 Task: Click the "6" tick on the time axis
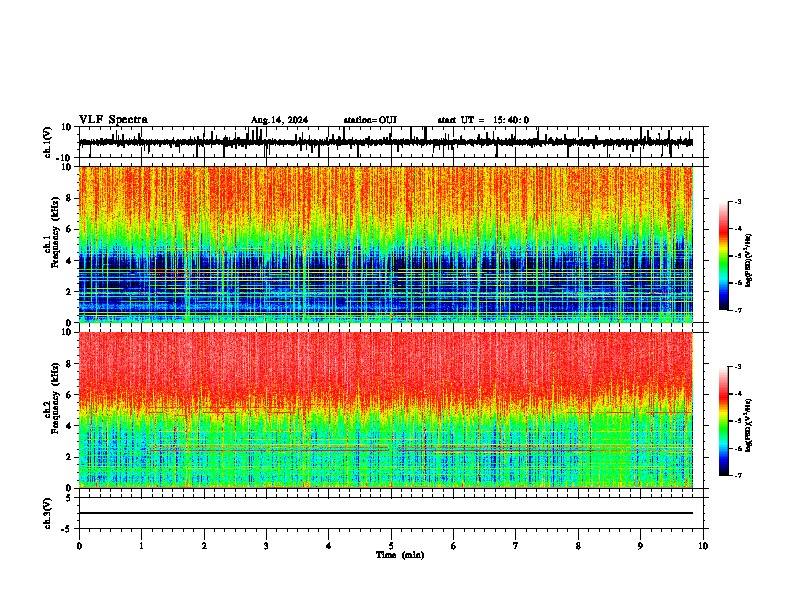(x=454, y=546)
